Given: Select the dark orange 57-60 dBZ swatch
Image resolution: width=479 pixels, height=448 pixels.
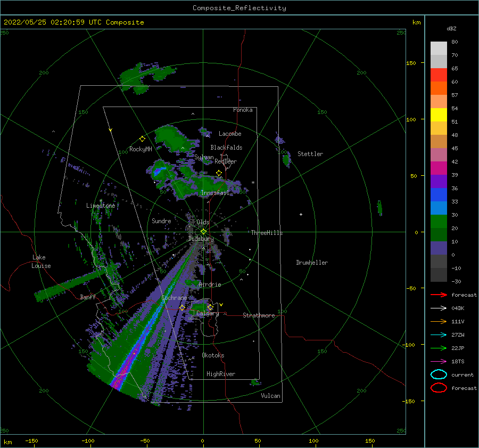Looking at the screenshot, I should (x=439, y=88).
